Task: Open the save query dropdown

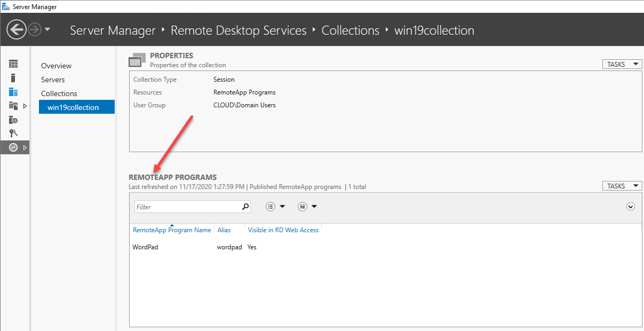Action: [307, 207]
